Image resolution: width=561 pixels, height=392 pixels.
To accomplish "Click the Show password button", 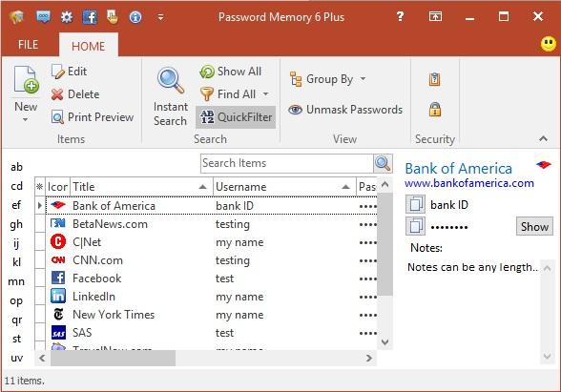I will point(534,226).
